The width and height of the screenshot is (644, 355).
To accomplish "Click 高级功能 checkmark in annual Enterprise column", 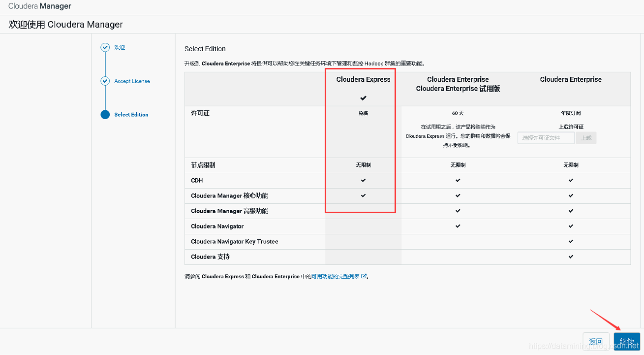I will point(571,211).
